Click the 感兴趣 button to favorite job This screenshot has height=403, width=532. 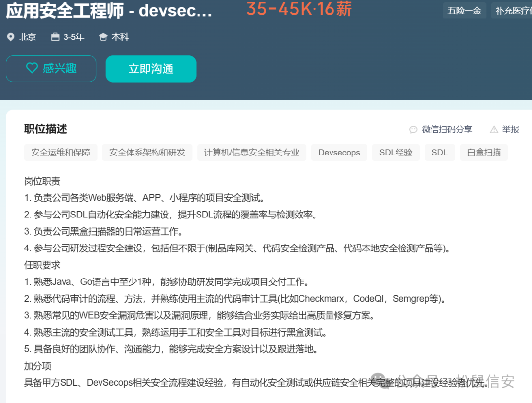pos(51,68)
